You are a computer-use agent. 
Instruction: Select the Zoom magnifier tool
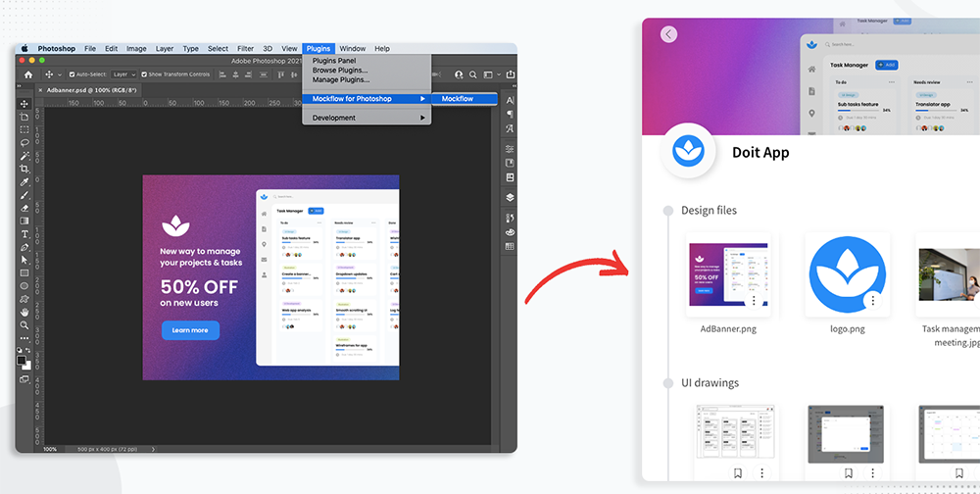point(24,325)
